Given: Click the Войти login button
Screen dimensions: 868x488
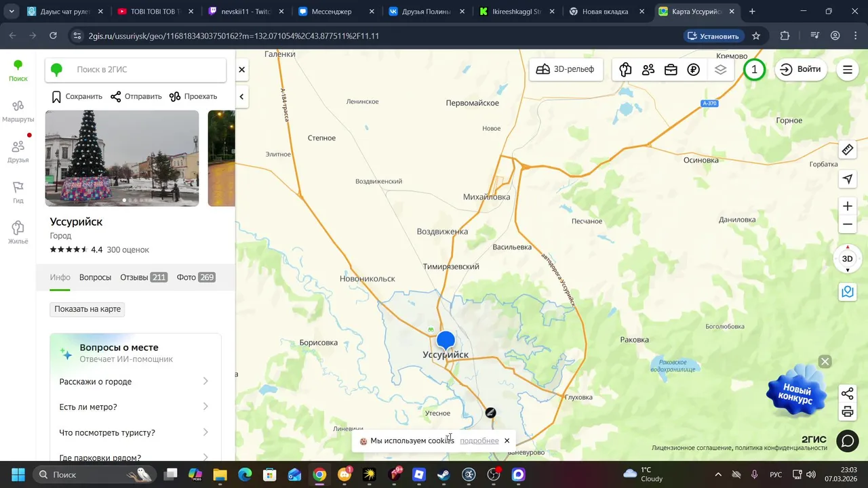Looking at the screenshot, I should coord(801,69).
